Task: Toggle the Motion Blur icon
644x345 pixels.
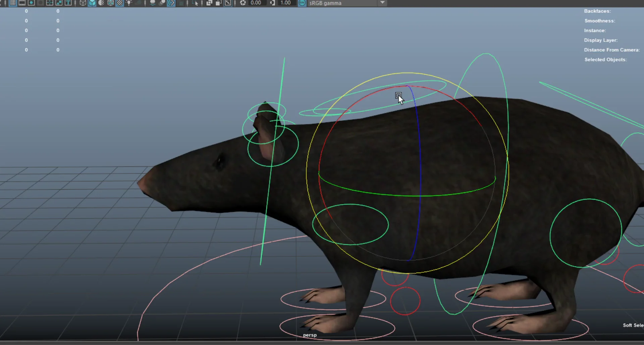Action: [x=162, y=3]
